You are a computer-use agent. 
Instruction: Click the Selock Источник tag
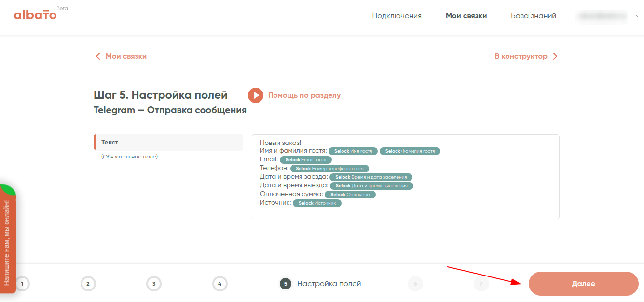(x=317, y=203)
